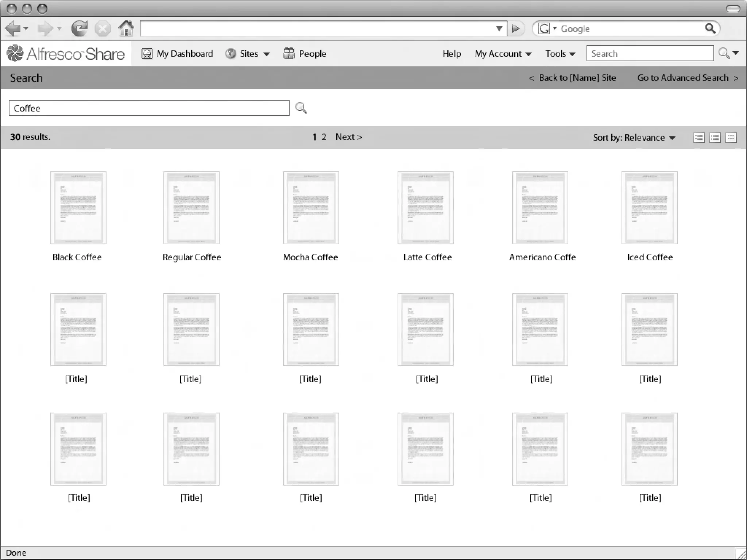Open the Mocha Coffee document thumbnail
Viewport: 747px width, 560px height.
311,207
